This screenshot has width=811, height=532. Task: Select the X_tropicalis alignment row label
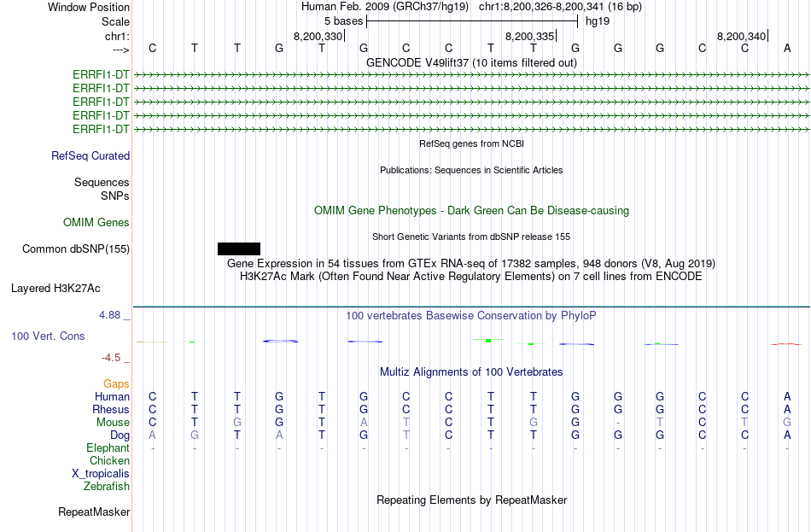pyautogui.click(x=101, y=474)
